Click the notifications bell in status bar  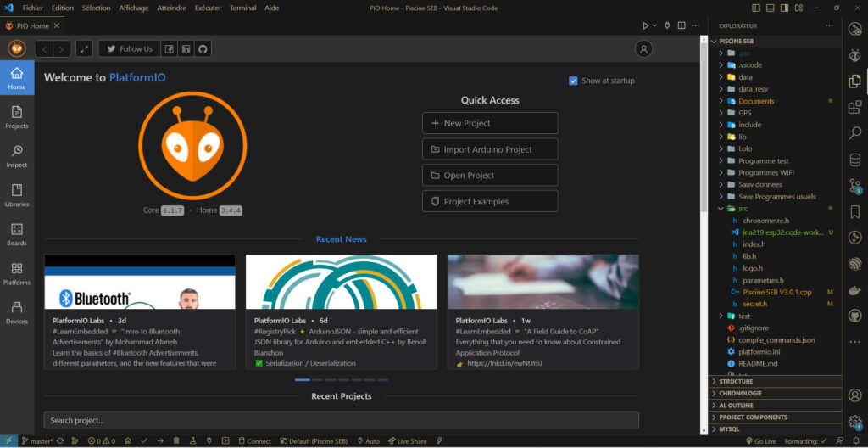[x=856, y=441]
